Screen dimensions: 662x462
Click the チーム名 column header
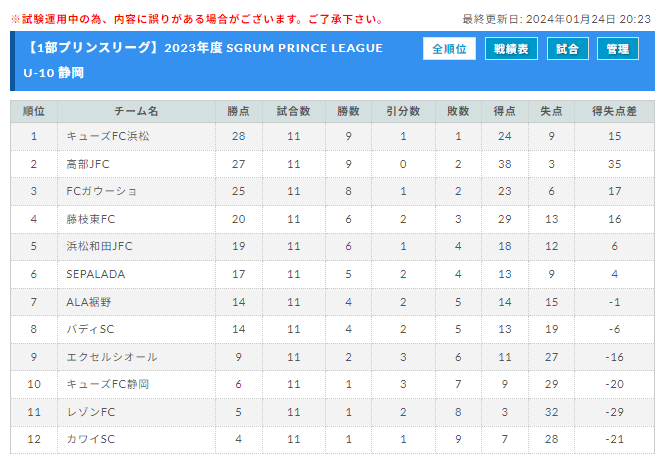(136, 111)
